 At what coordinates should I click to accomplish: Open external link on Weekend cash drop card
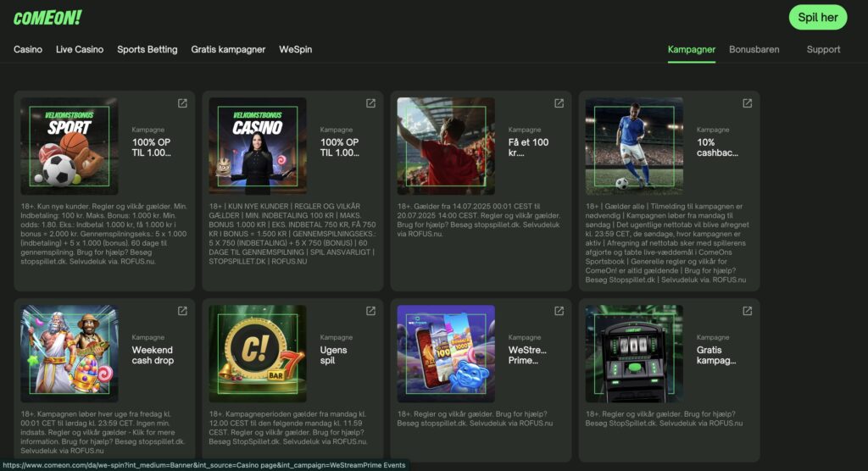coord(182,311)
